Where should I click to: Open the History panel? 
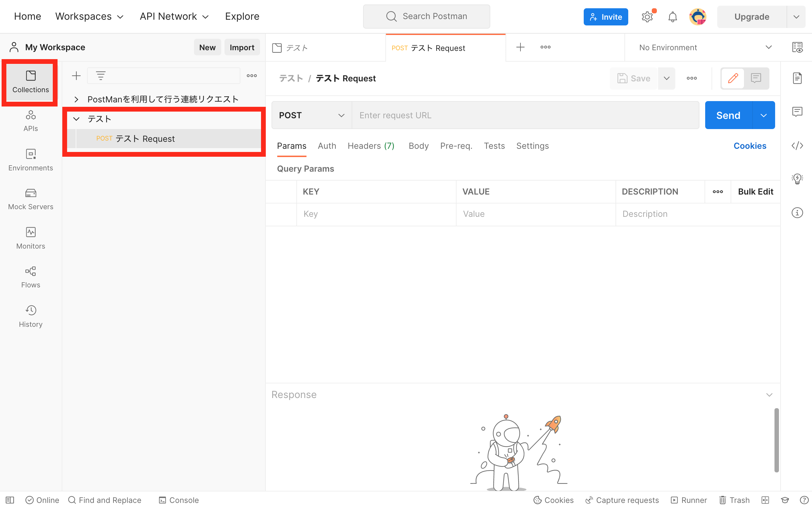[x=31, y=316]
